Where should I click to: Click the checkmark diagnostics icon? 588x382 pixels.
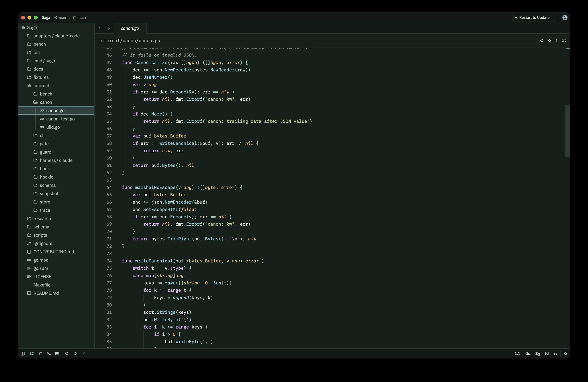point(84,354)
